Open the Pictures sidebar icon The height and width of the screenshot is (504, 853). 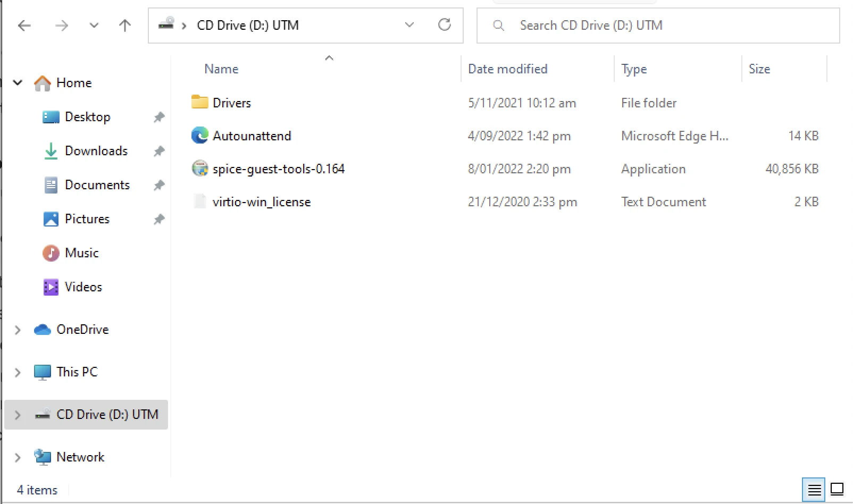(x=51, y=219)
